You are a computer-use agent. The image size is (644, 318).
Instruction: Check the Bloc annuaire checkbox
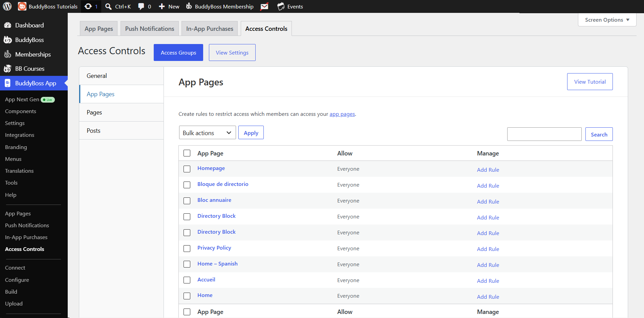tap(187, 201)
